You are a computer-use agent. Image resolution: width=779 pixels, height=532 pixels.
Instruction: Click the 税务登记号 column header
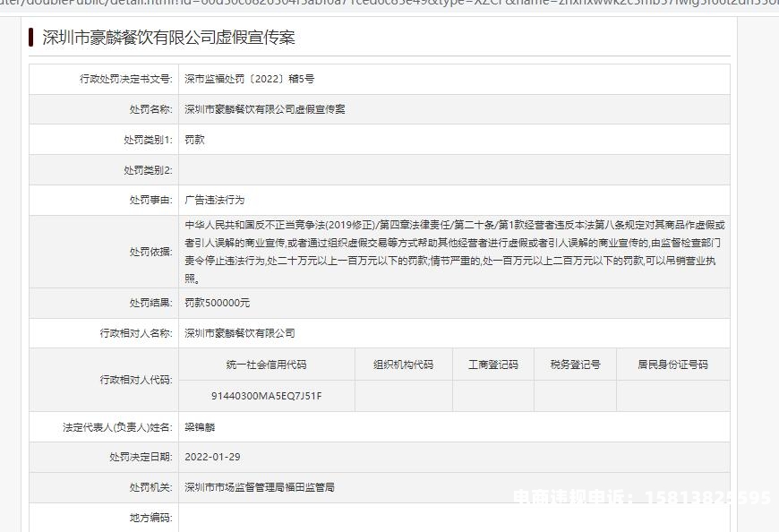[x=575, y=365]
